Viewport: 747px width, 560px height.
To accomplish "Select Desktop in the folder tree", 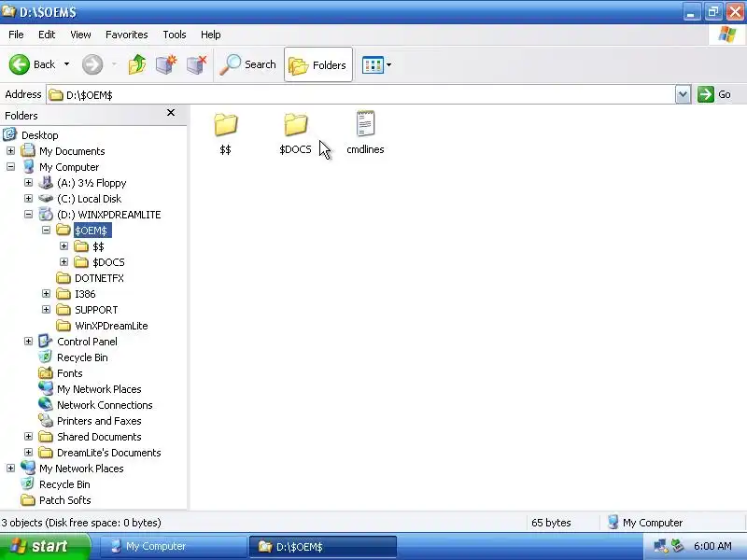I will 40,135.
